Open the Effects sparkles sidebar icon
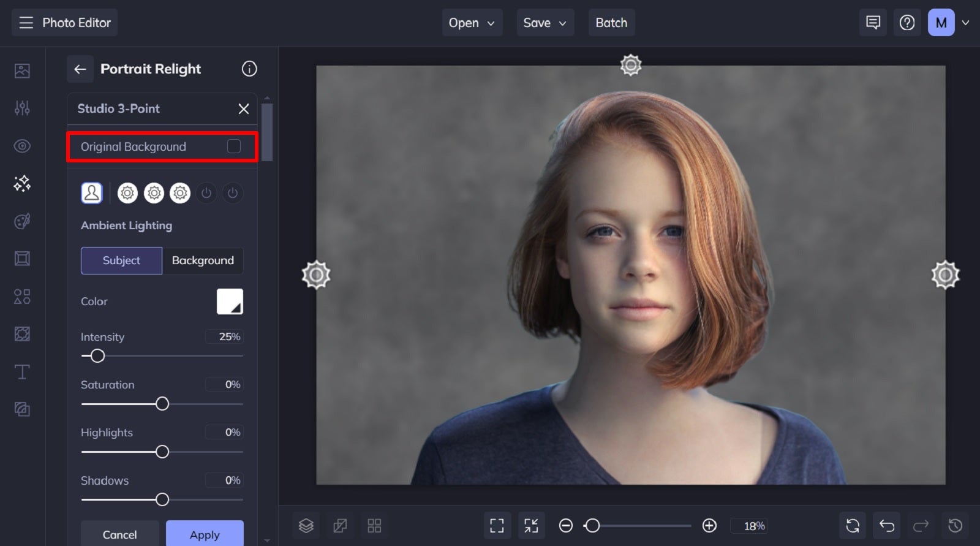 click(x=22, y=183)
